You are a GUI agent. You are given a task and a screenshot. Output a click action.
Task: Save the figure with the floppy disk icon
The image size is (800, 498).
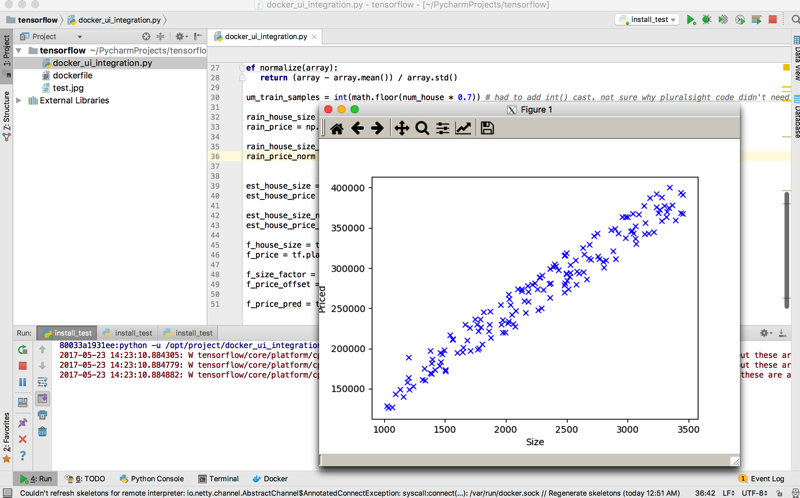coord(487,129)
